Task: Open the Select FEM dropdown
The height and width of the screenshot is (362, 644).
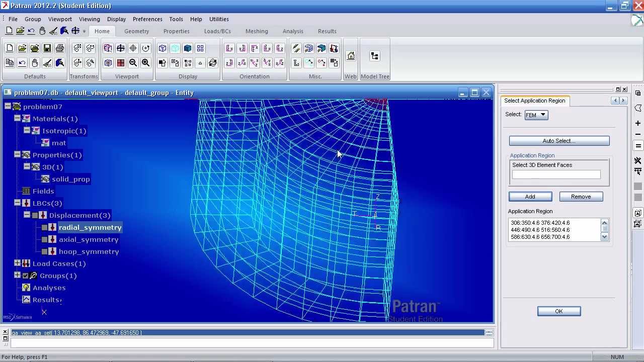Action: [536, 115]
